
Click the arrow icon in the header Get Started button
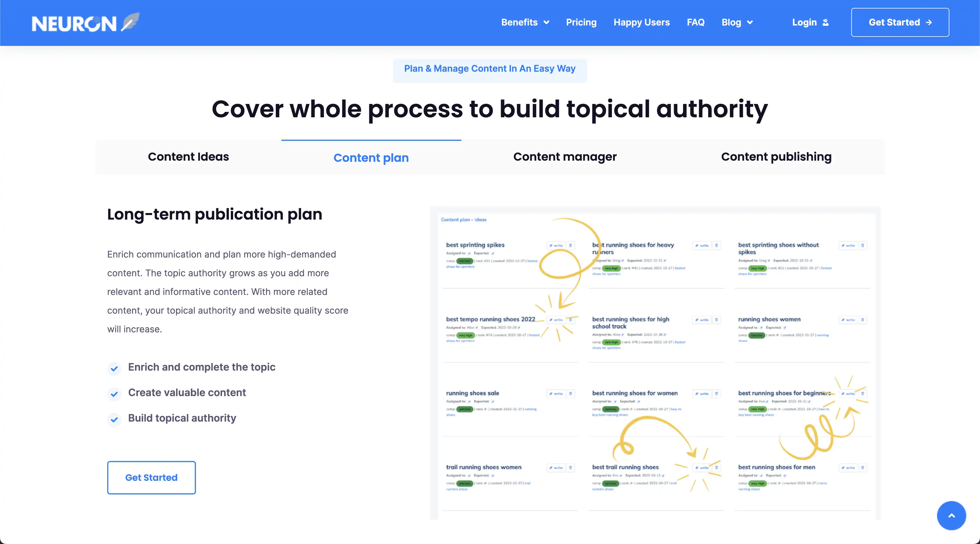[929, 22]
